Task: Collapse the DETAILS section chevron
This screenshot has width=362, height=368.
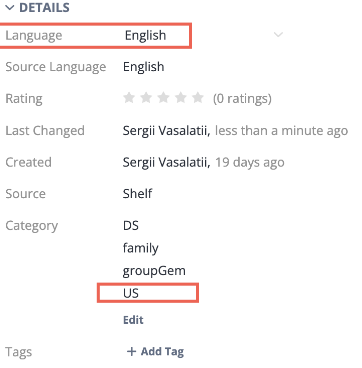Action: pyautogui.click(x=10, y=8)
